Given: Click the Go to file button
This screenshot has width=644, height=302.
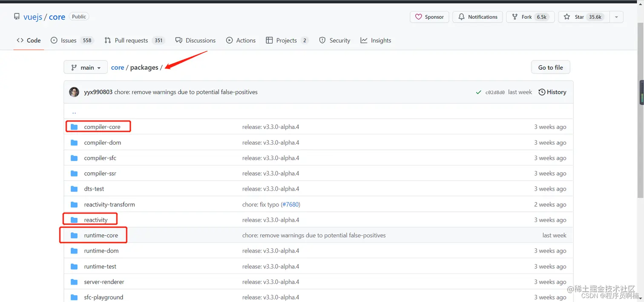Looking at the screenshot, I should coord(550,67).
